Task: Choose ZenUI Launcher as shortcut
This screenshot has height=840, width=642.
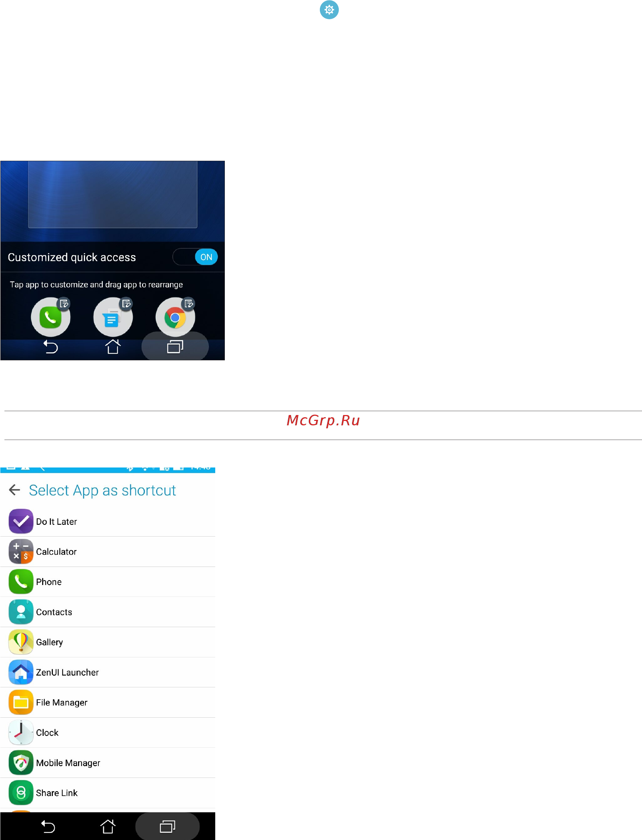Action: pyautogui.click(x=108, y=672)
